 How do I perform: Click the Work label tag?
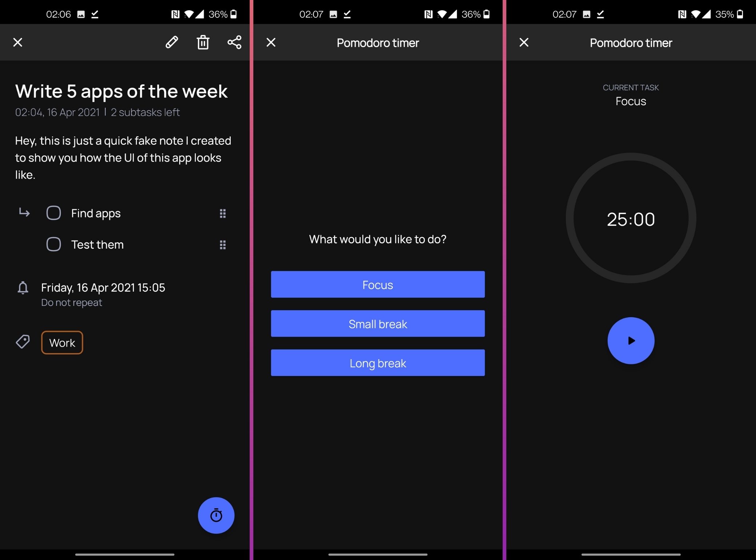click(x=62, y=342)
